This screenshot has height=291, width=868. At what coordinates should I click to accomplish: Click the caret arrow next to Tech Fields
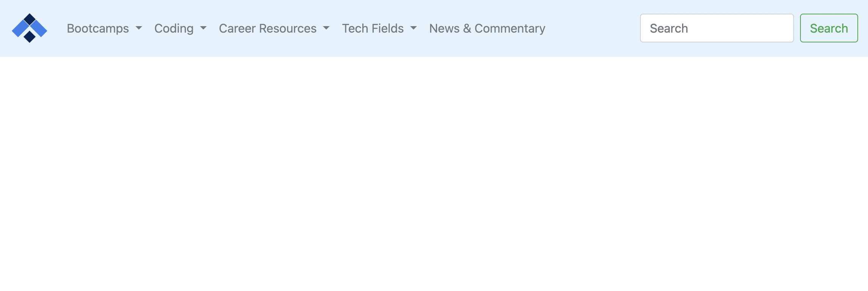tap(414, 28)
